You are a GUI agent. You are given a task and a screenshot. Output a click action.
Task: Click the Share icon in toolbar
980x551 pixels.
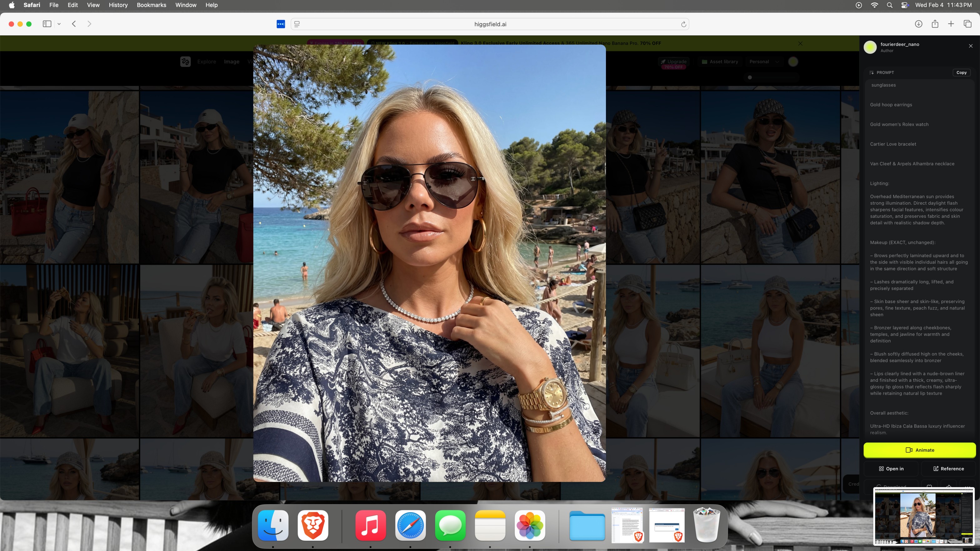coord(935,24)
